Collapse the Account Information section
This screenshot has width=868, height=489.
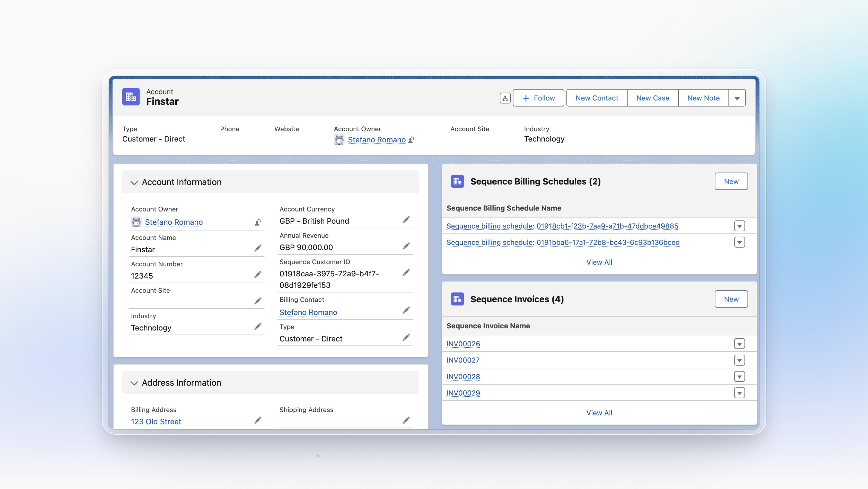pyautogui.click(x=134, y=183)
